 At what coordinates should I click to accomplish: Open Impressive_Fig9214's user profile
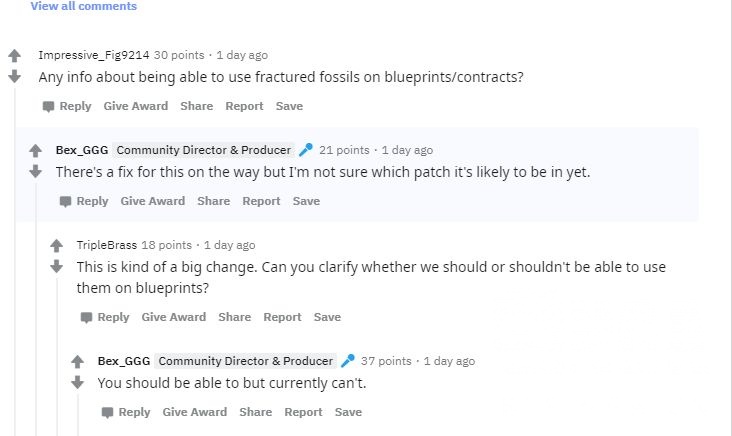point(93,55)
